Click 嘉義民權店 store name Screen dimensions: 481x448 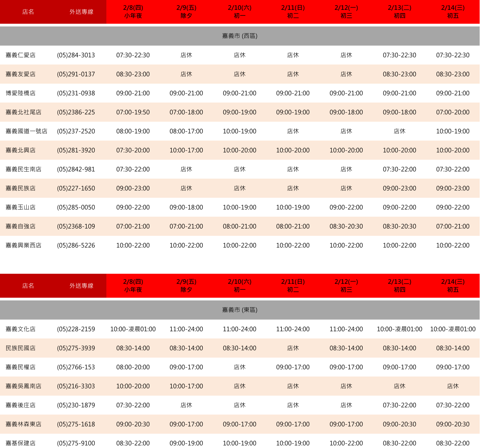pyautogui.click(x=21, y=367)
